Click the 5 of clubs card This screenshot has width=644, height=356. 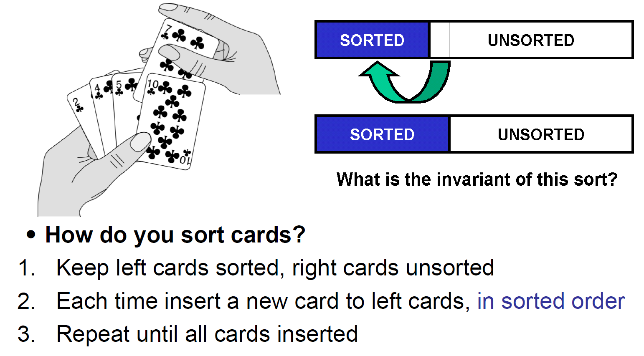coord(123,96)
